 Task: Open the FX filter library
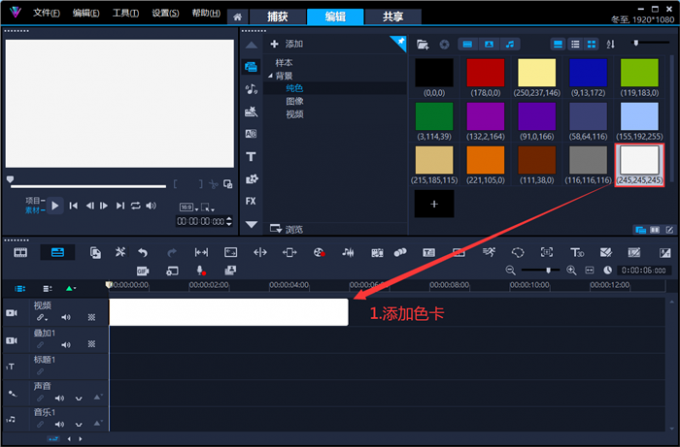click(250, 201)
